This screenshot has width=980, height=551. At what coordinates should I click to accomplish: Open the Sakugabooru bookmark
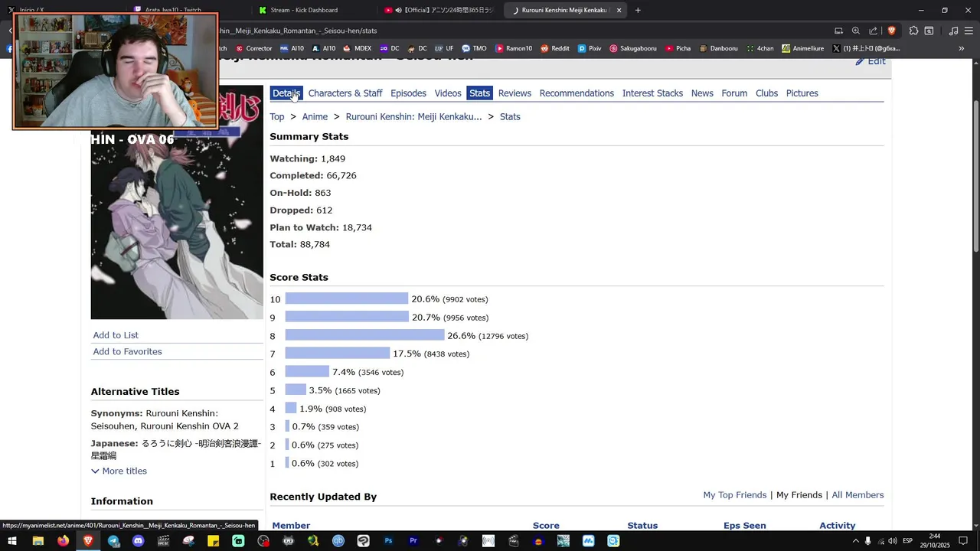click(x=633, y=48)
